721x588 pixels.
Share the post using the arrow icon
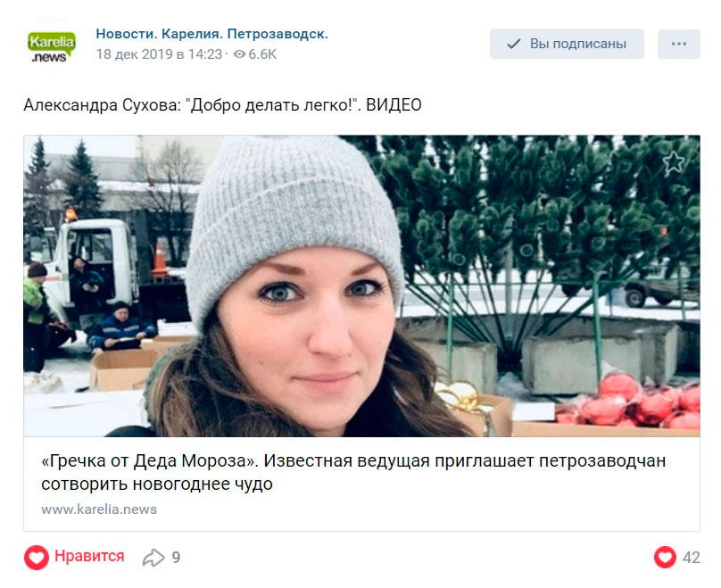click(153, 558)
